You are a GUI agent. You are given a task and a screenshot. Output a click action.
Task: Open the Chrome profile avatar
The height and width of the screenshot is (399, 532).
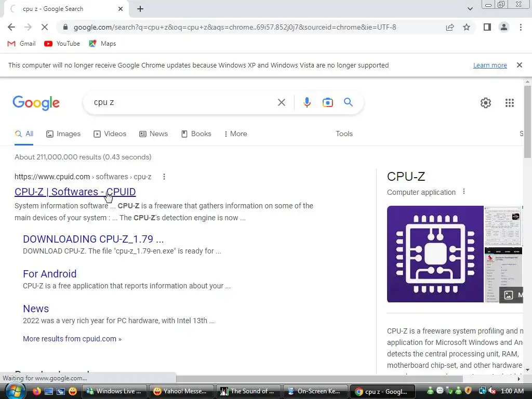coord(504,27)
